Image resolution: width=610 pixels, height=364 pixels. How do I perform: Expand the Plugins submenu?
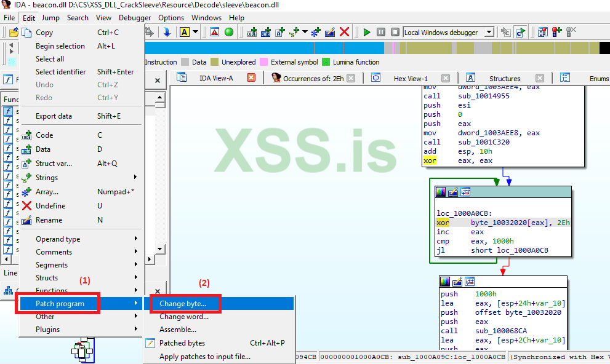tap(135, 329)
